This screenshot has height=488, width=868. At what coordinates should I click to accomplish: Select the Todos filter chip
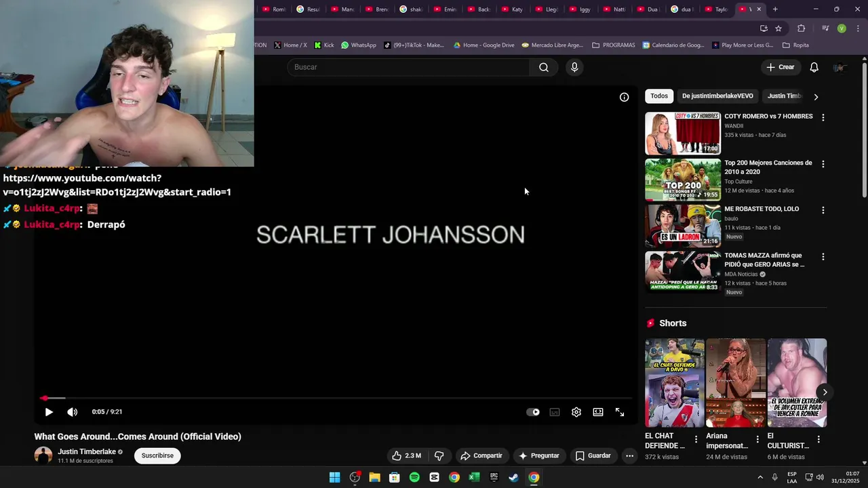pyautogui.click(x=659, y=96)
